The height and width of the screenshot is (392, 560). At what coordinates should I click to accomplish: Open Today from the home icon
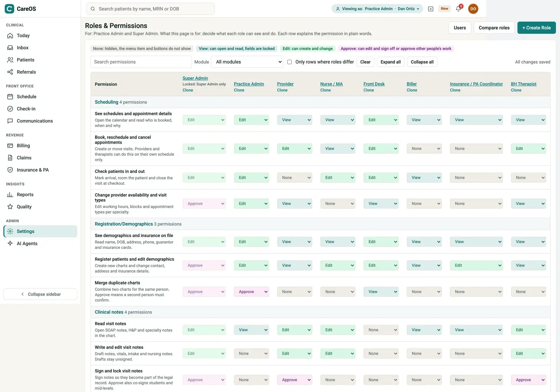10,36
